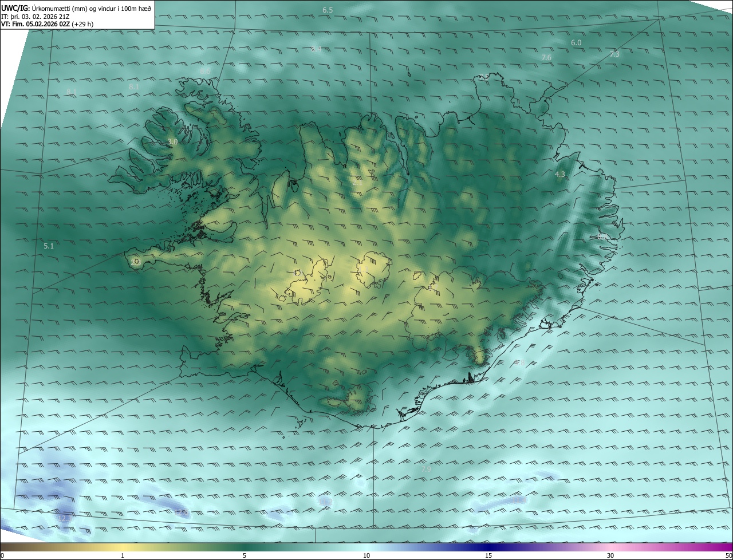Click the 7.3 precipitation value label

point(614,54)
